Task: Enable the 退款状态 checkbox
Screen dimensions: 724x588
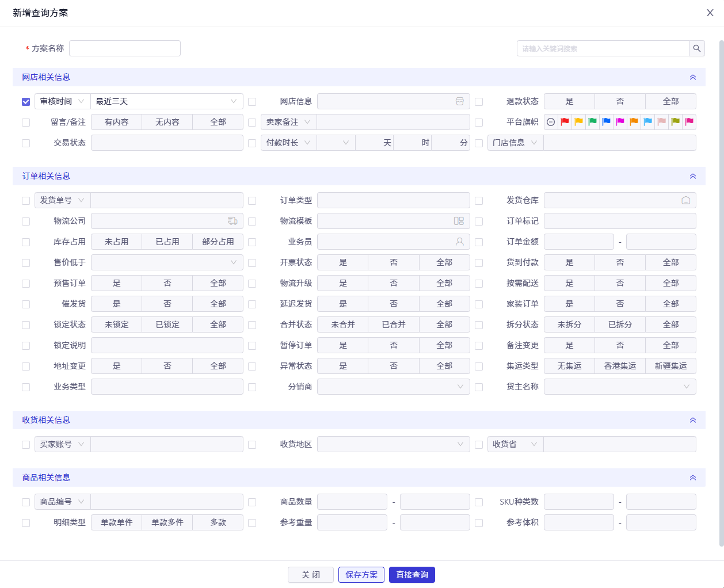Action: coord(479,102)
